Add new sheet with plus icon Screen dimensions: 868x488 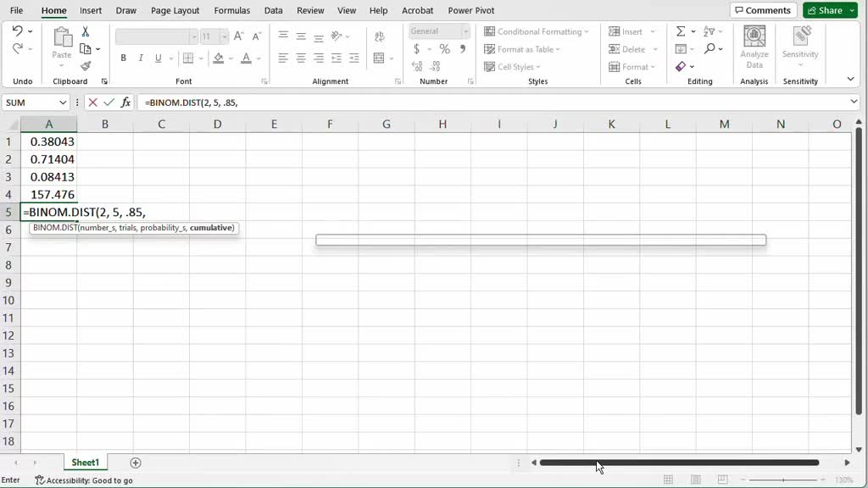click(136, 463)
